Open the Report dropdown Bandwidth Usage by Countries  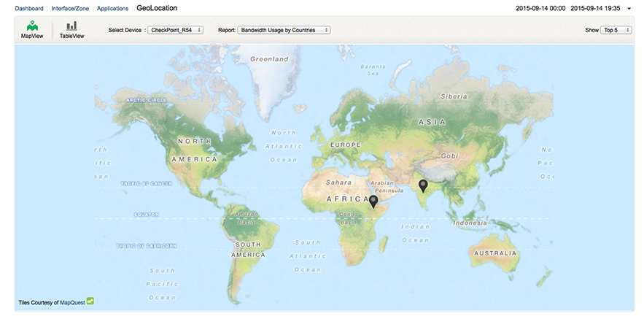tap(284, 30)
